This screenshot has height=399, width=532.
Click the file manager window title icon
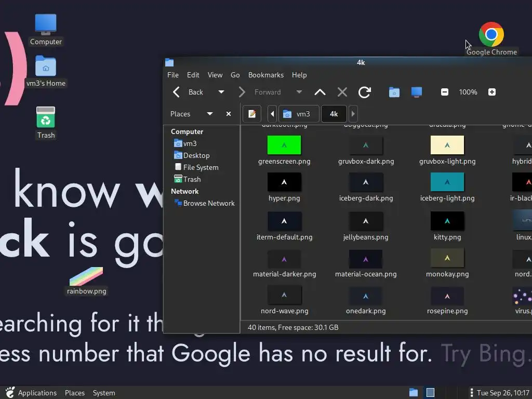pyautogui.click(x=169, y=62)
